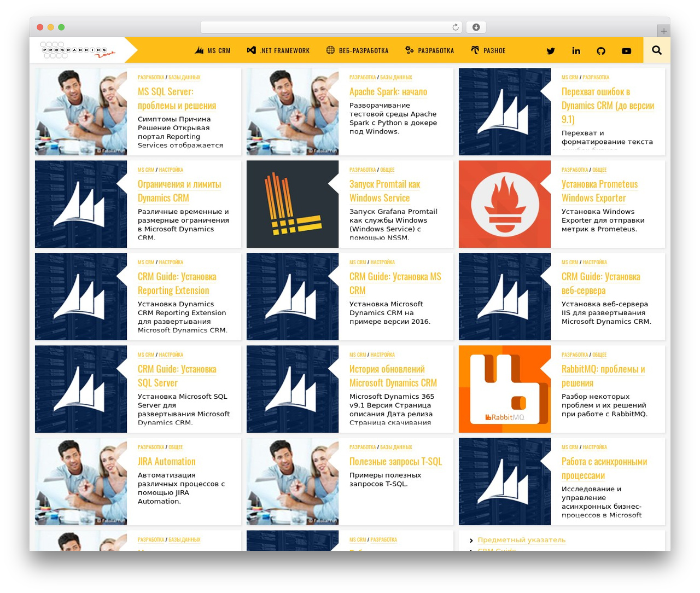Open CRM Guide: Установка SQL Server
This screenshot has height=593, width=700.
coord(177,376)
